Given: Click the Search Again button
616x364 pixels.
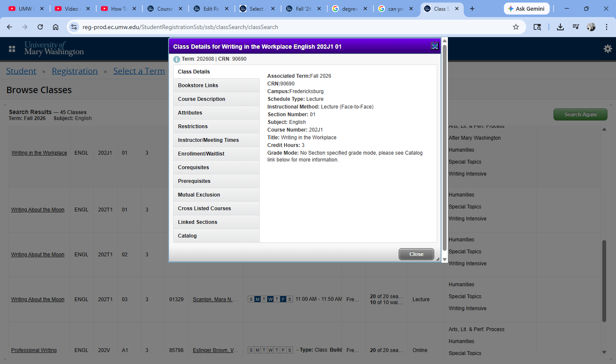Looking at the screenshot, I should [x=580, y=114].
